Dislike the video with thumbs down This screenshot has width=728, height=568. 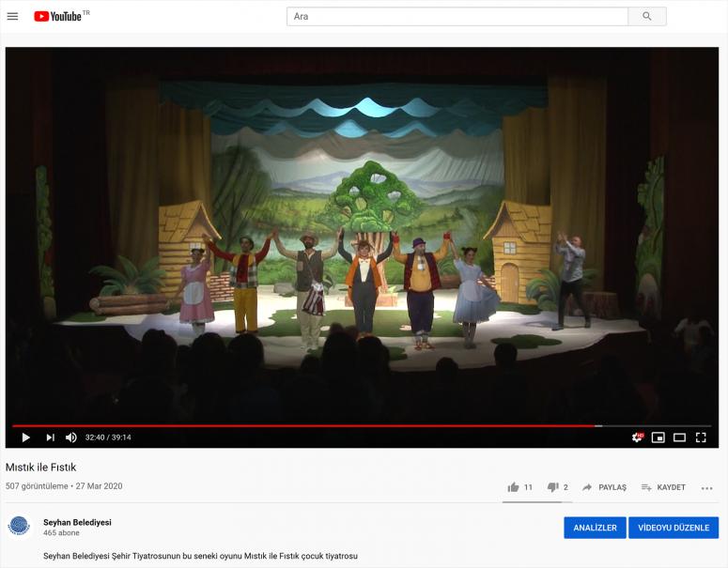click(558, 487)
